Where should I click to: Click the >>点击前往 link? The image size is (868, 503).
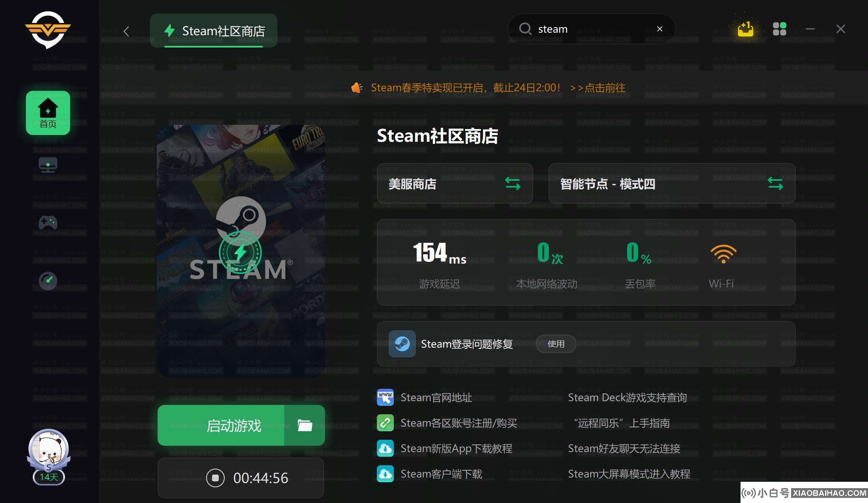[598, 88]
